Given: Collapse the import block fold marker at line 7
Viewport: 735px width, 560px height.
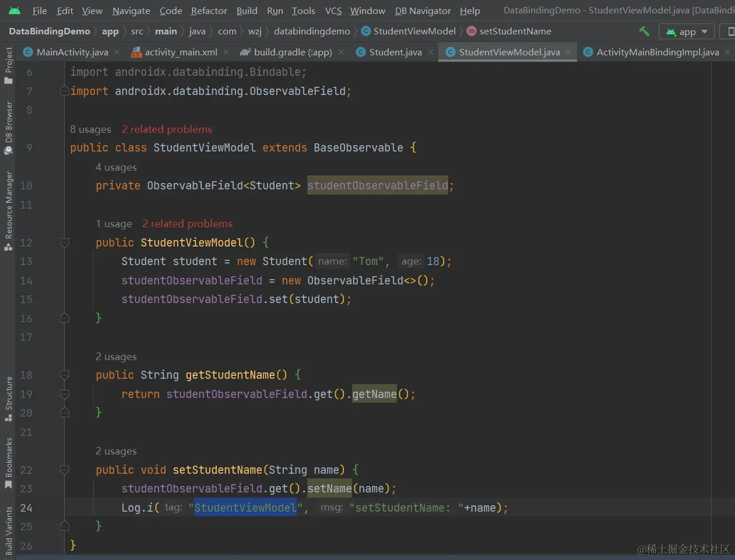Looking at the screenshot, I should (x=65, y=91).
